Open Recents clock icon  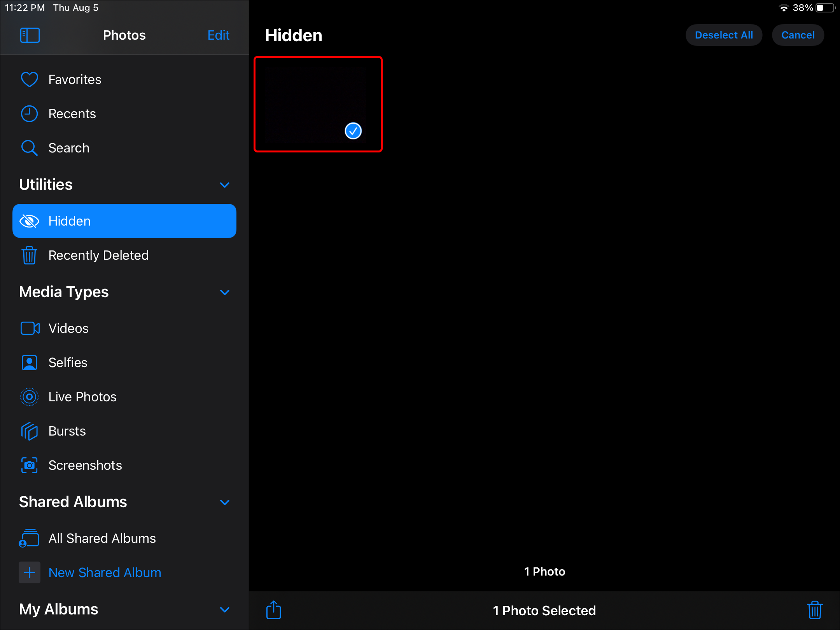(x=29, y=114)
